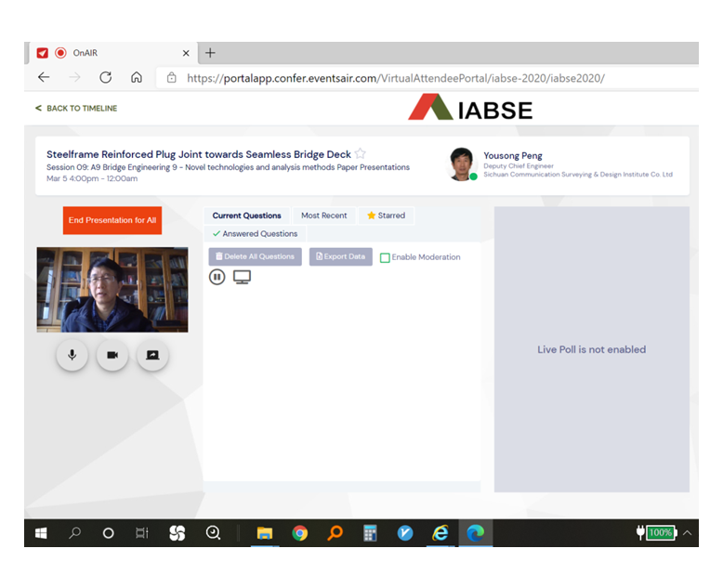This screenshot has height=588, width=723.
Task: Switch to Most Recent tab
Action: click(323, 216)
